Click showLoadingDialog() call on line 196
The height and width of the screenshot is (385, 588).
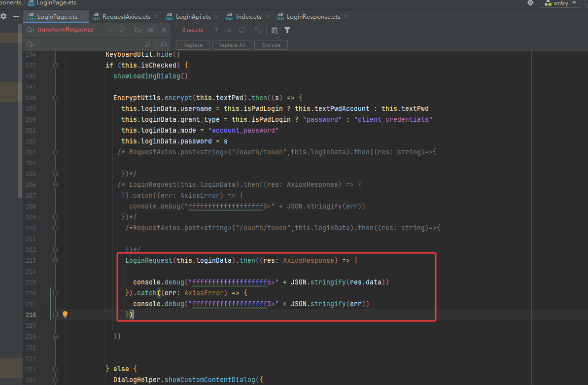coord(150,76)
